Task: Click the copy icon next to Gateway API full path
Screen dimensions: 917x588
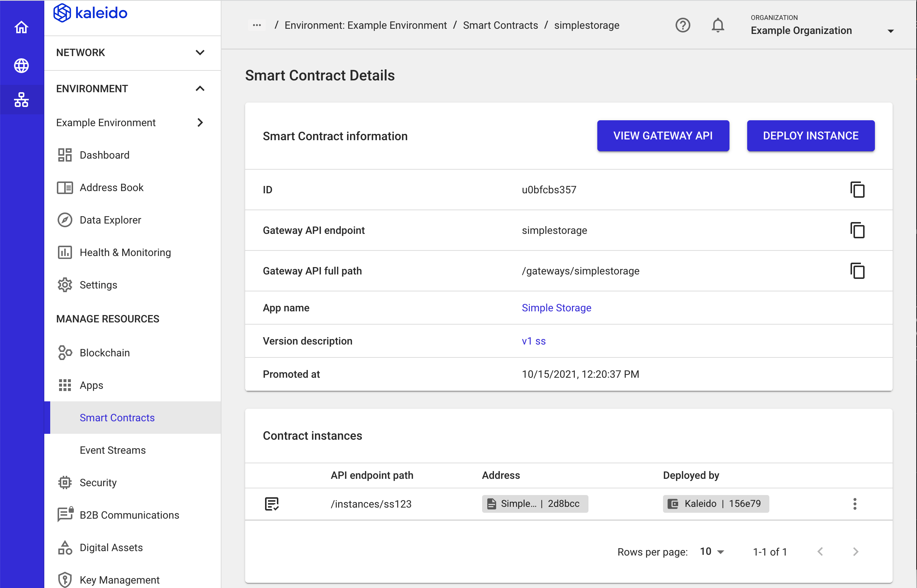Action: (x=858, y=271)
